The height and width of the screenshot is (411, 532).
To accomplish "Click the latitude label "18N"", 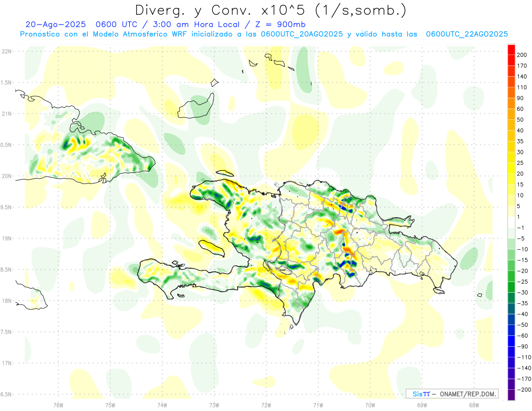I will coord(6,301).
